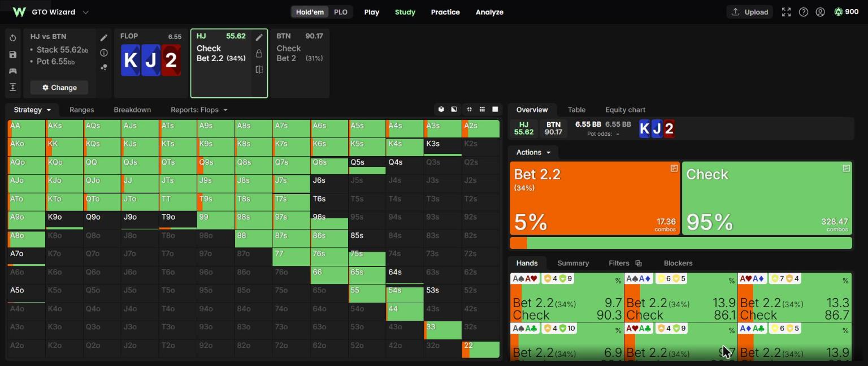Select the BTN Check / Bet 2 action card
This screenshot has height=366, width=868.
click(x=300, y=63)
